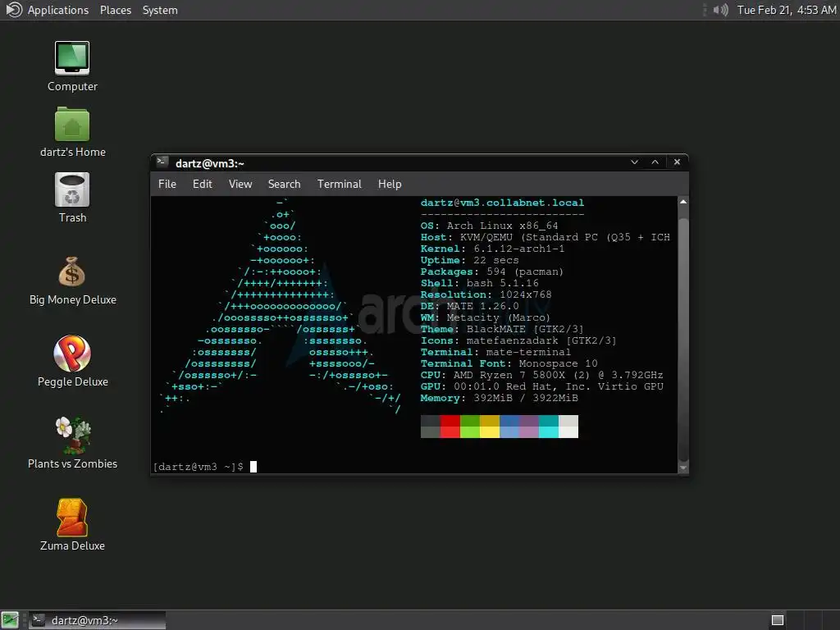The width and height of the screenshot is (840, 630).
Task: Click the Host: KVM/QEMU line
Action: tap(546, 237)
